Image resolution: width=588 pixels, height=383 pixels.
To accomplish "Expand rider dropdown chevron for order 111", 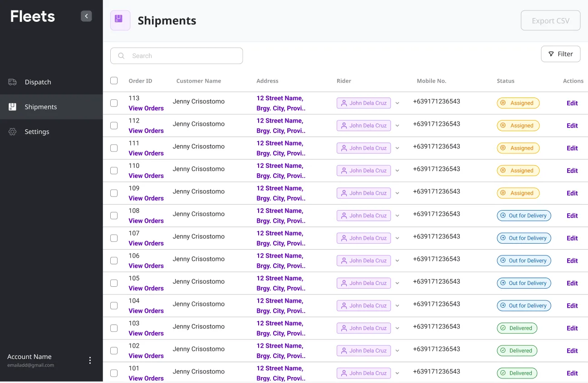I will [397, 148].
